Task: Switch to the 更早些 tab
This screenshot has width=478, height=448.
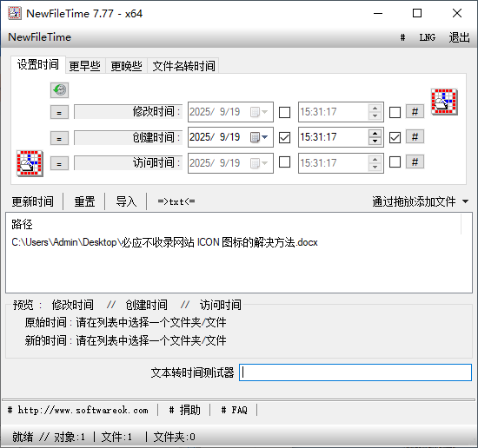Action: [x=85, y=66]
